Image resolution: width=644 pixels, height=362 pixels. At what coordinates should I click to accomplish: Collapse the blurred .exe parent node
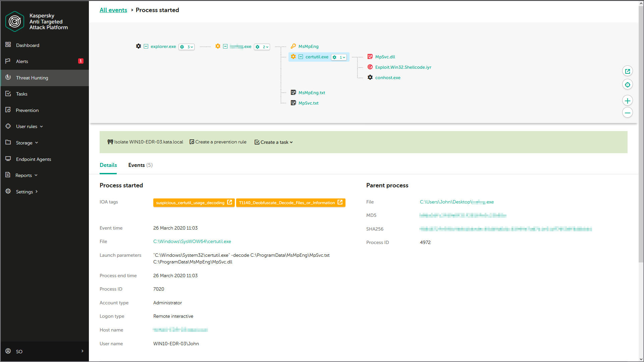click(225, 47)
